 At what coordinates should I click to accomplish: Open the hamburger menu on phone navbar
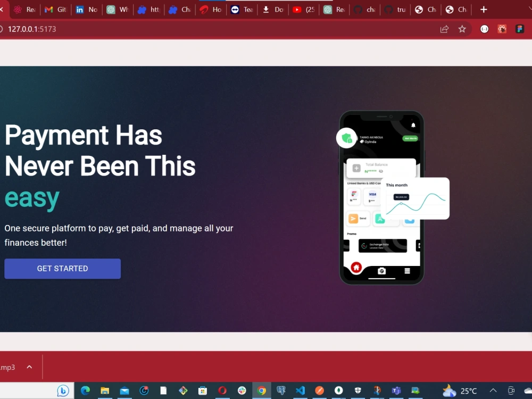point(407,271)
